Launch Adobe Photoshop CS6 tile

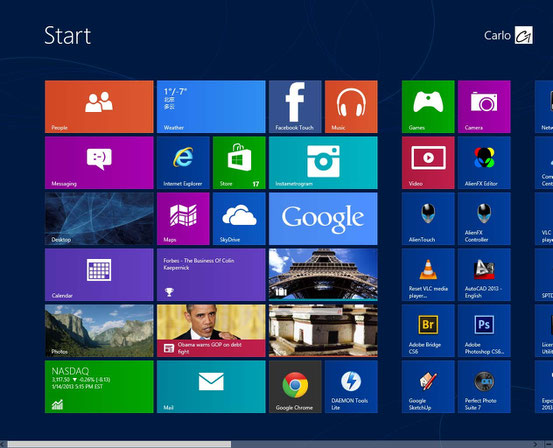click(484, 331)
